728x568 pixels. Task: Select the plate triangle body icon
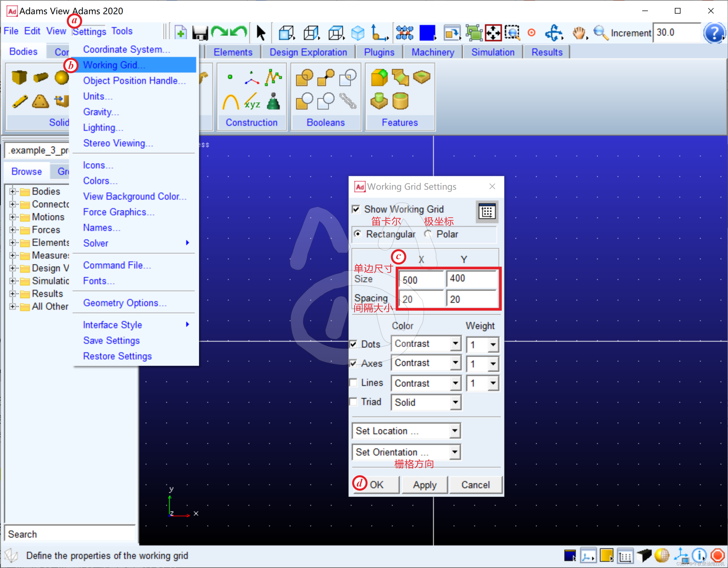40,101
